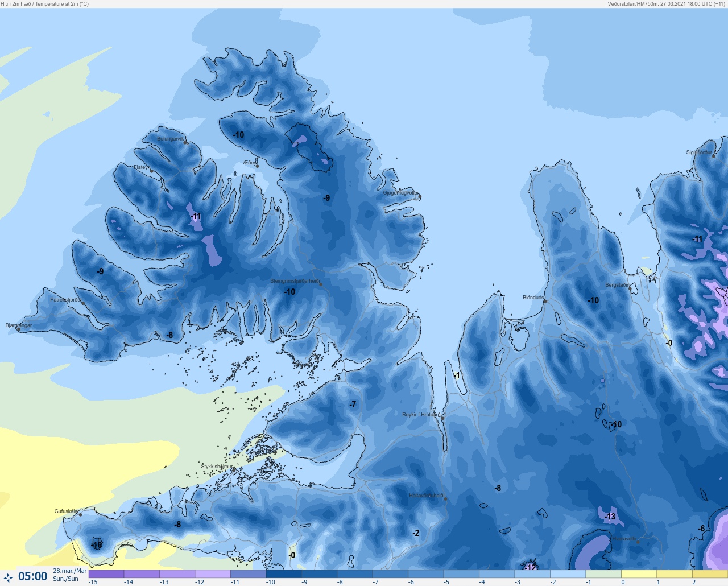Pick the -15 purple legend swatch
This screenshot has width=728, height=586.
106,574
